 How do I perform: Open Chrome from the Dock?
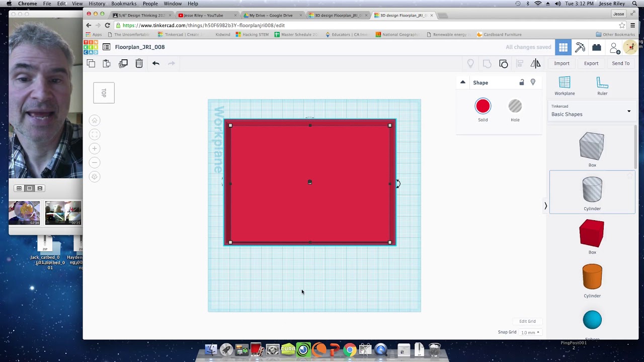[350, 349]
